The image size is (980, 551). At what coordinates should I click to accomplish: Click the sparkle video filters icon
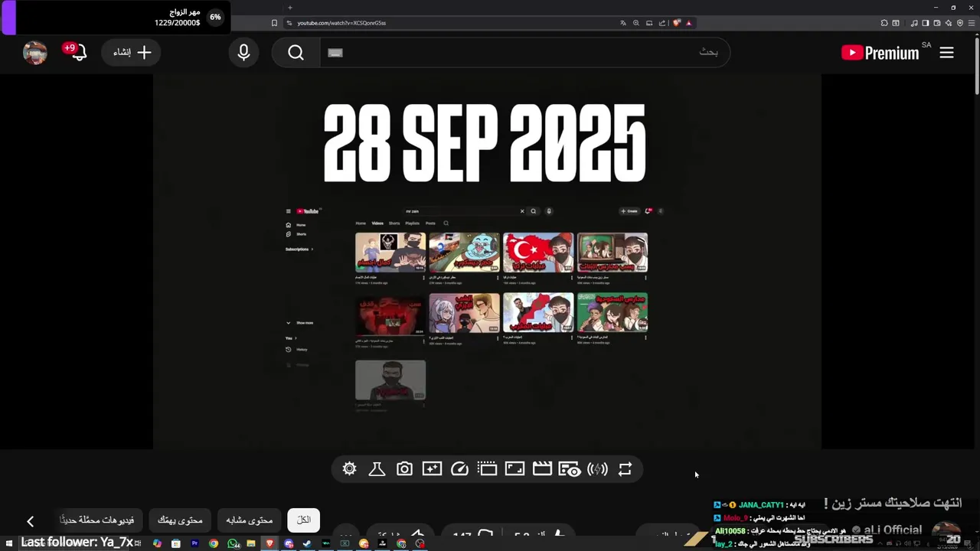pos(432,469)
